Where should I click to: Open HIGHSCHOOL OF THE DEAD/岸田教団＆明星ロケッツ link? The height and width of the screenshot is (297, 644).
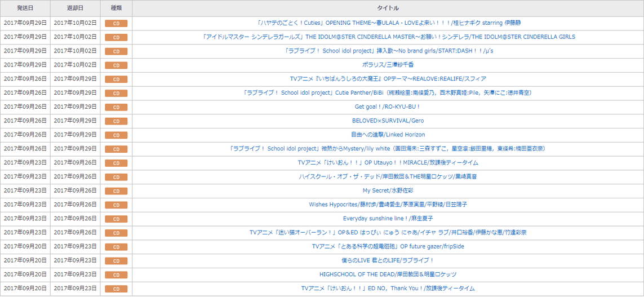pyautogui.click(x=388, y=274)
